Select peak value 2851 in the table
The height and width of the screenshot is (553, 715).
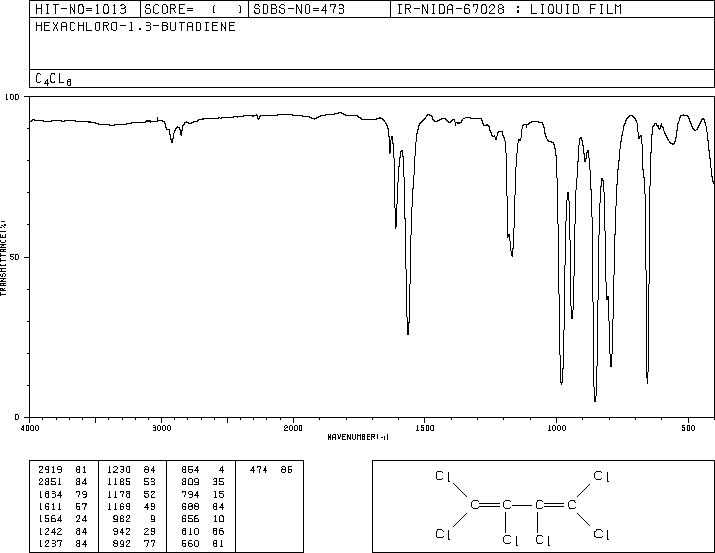coord(50,482)
